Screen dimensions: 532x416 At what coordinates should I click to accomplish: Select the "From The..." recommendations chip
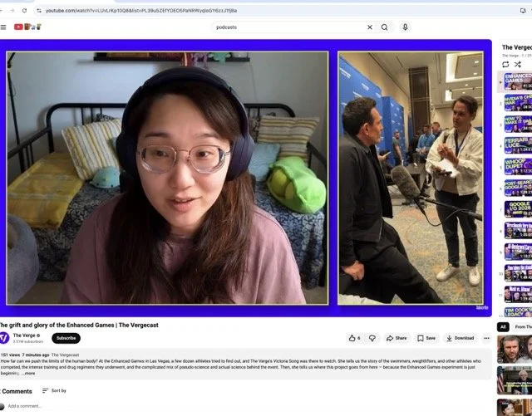click(522, 327)
